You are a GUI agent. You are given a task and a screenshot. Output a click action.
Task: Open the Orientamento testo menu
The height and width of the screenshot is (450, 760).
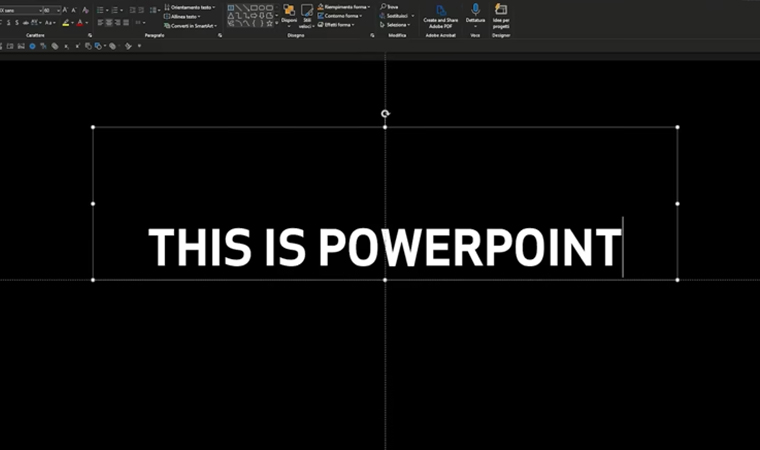click(190, 7)
